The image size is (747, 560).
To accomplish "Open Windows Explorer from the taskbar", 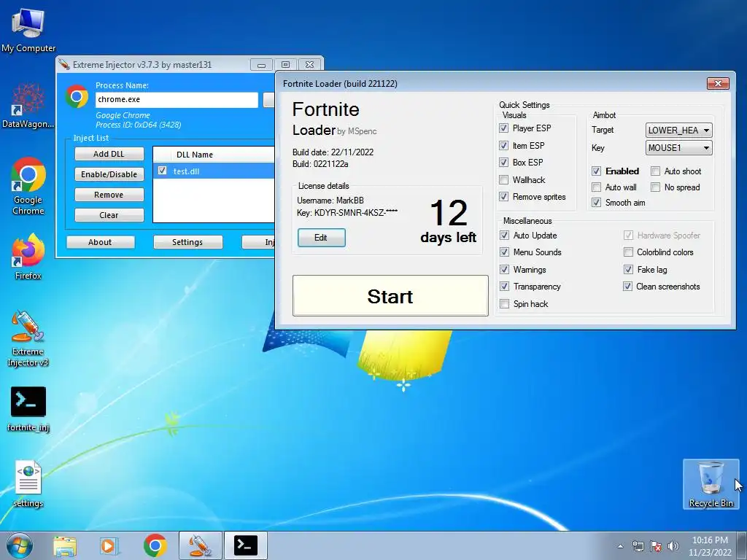I will coord(65,545).
